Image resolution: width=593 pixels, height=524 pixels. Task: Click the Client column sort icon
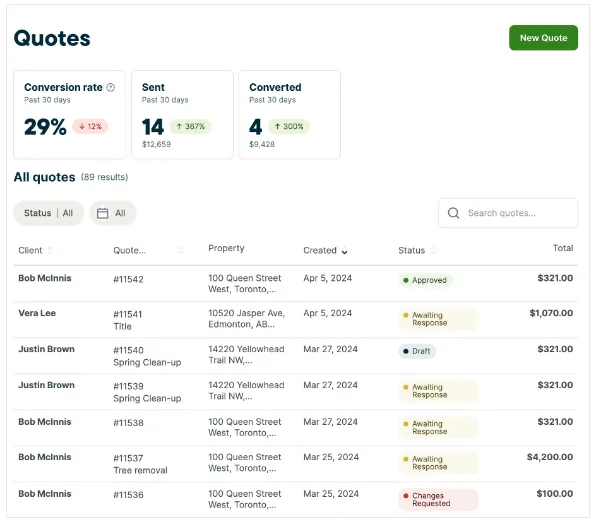(50, 251)
